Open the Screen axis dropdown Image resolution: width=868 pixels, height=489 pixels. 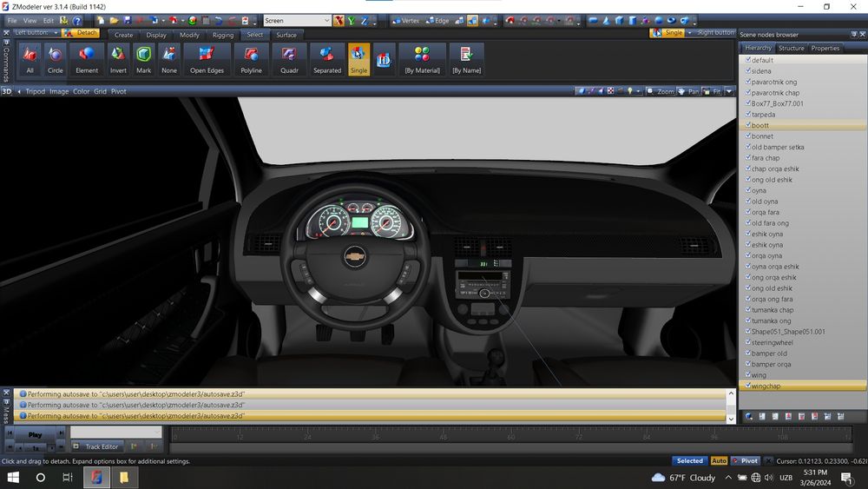(x=326, y=20)
